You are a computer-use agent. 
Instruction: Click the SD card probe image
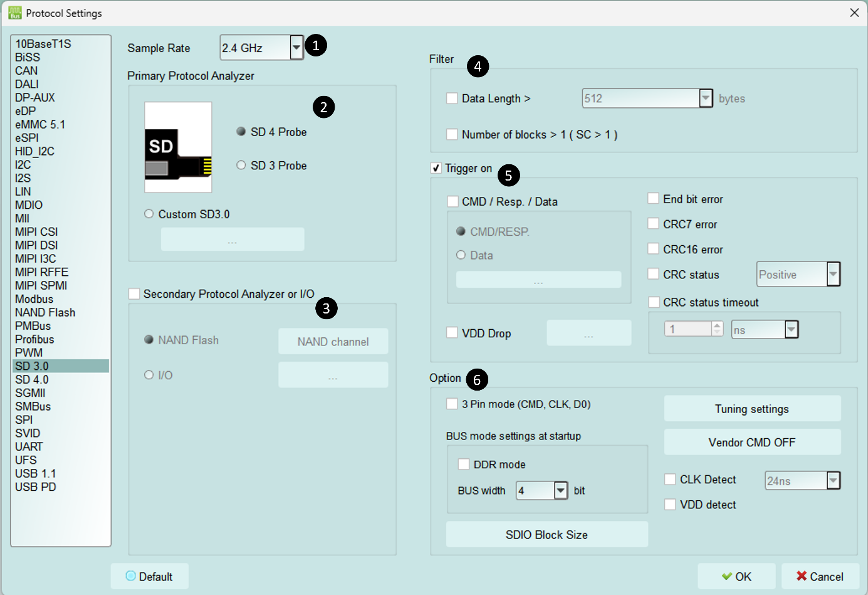tap(178, 147)
